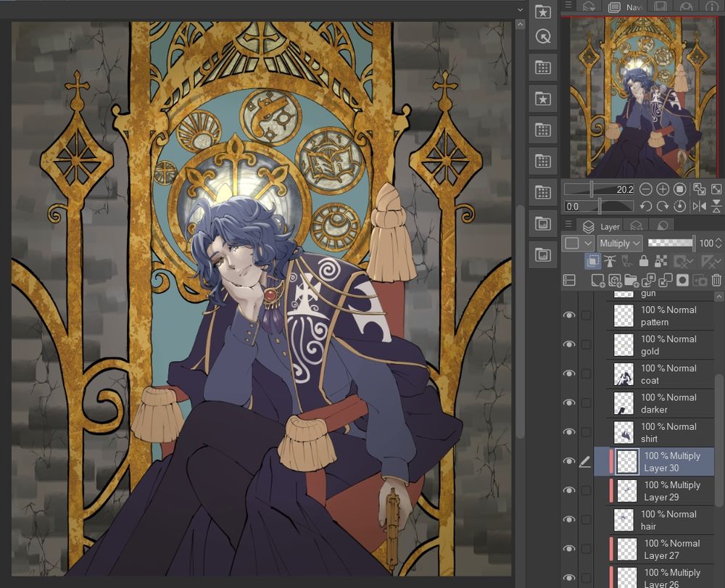This screenshot has width=725, height=588.
Task: Rotate the canvas left
Action: pos(646,206)
